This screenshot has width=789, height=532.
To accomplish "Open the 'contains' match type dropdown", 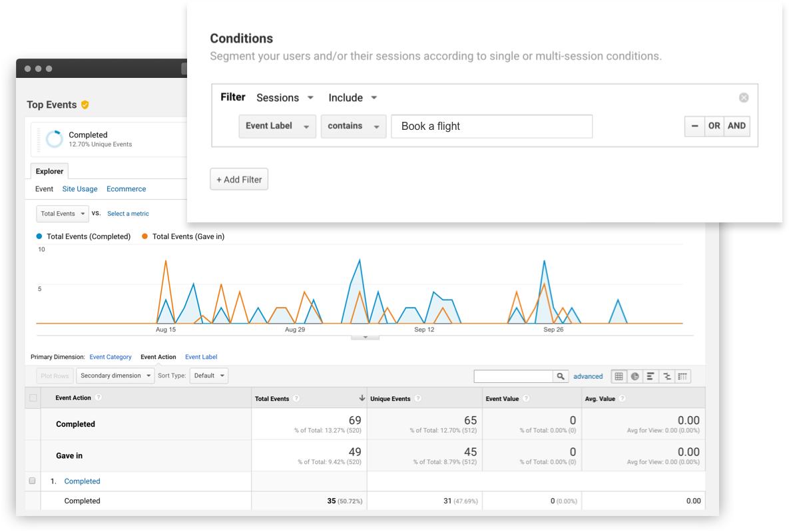I will pyautogui.click(x=353, y=126).
